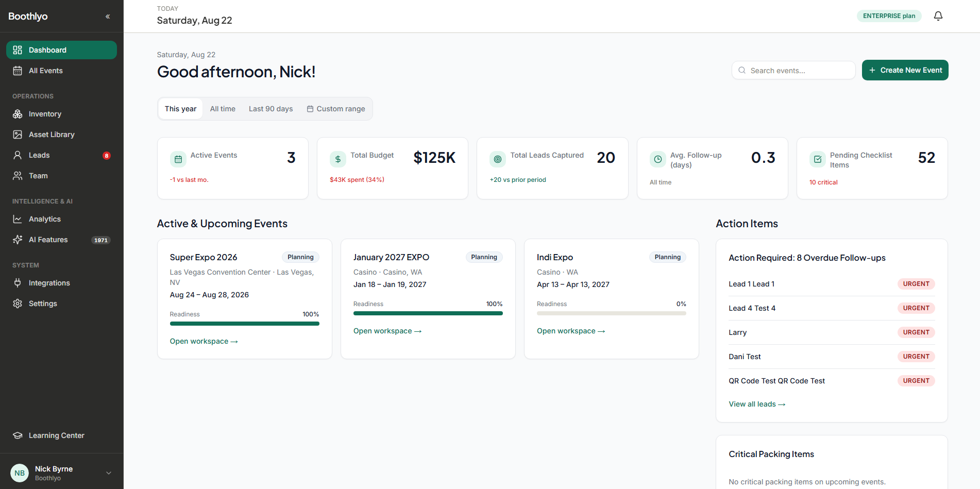Select the This year tab
Image resolution: width=980 pixels, height=489 pixels.
(180, 109)
